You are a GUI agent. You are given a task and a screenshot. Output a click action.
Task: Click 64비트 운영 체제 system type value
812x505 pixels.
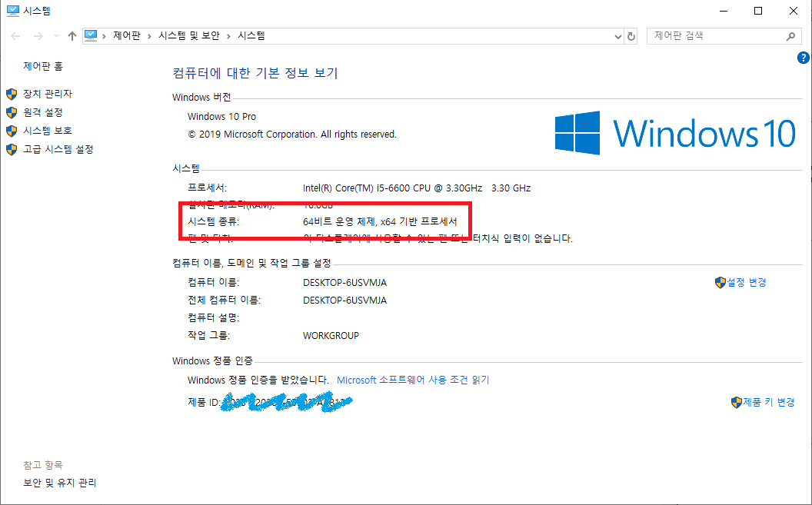(x=380, y=221)
